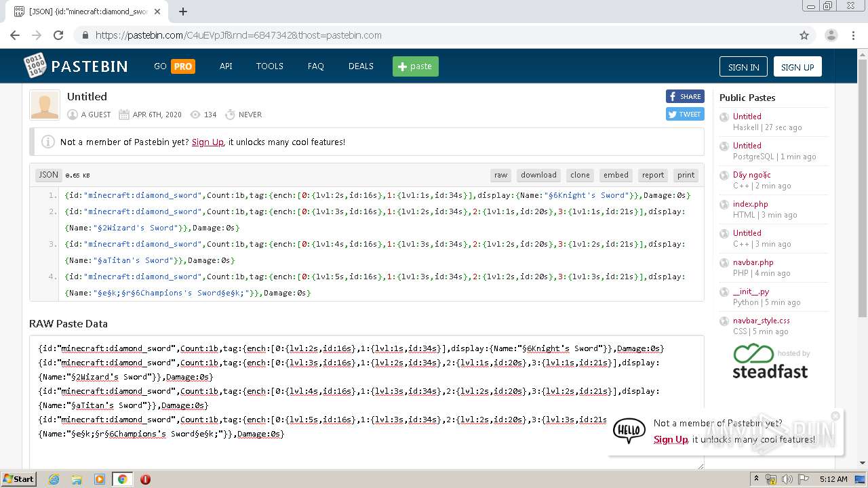Click the embed button
Image resolution: width=868 pixels, height=488 pixels.
click(x=616, y=175)
